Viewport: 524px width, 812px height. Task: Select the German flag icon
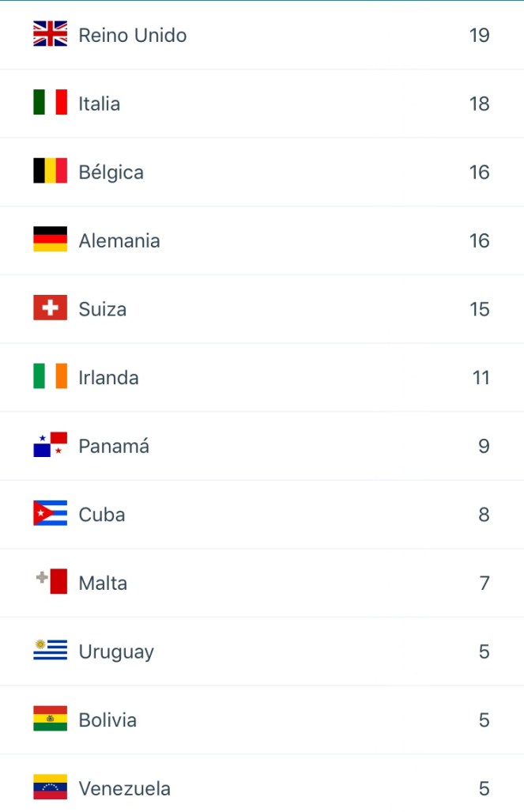tap(50, 240)
